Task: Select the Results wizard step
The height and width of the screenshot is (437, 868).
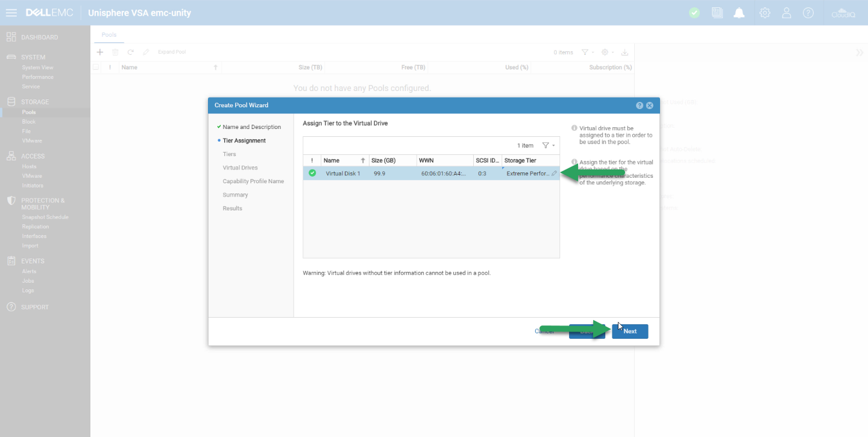Action: coord(233,209)
